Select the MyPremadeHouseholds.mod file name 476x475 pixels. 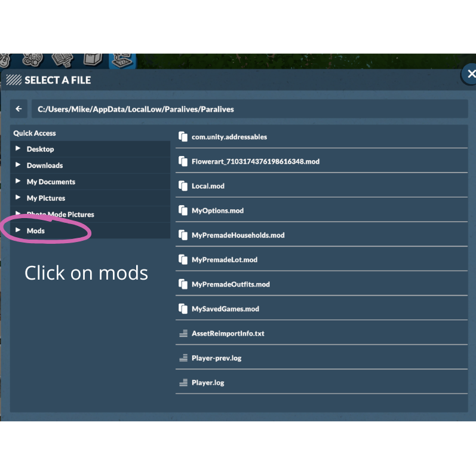238,235
